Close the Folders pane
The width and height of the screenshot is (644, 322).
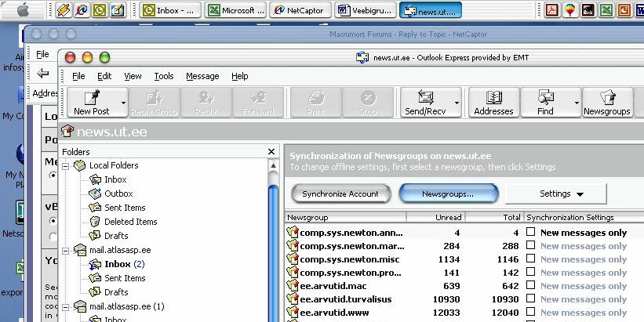[x=271, y=152]
